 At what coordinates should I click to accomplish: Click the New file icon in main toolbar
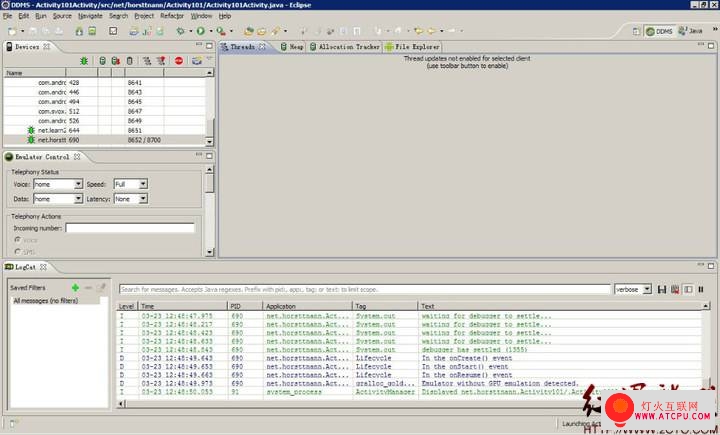(x=12, y=31)
